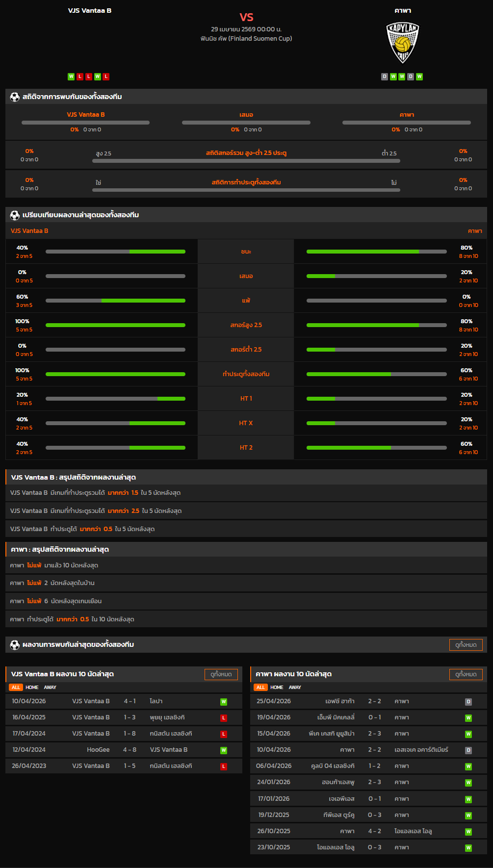This screenshot has width=493, height=868.
Task: Click the Käpylän Pallo team logo
Action: 403,43
